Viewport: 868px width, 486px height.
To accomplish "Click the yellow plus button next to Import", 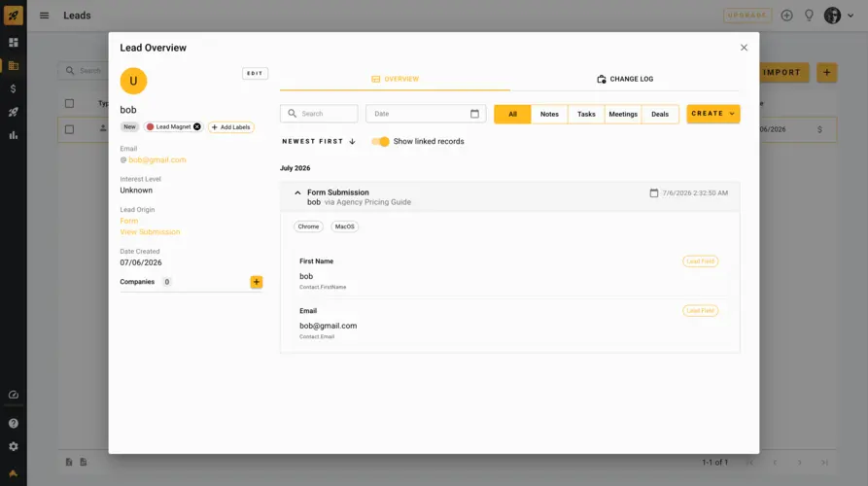I will tap(826, 73).
